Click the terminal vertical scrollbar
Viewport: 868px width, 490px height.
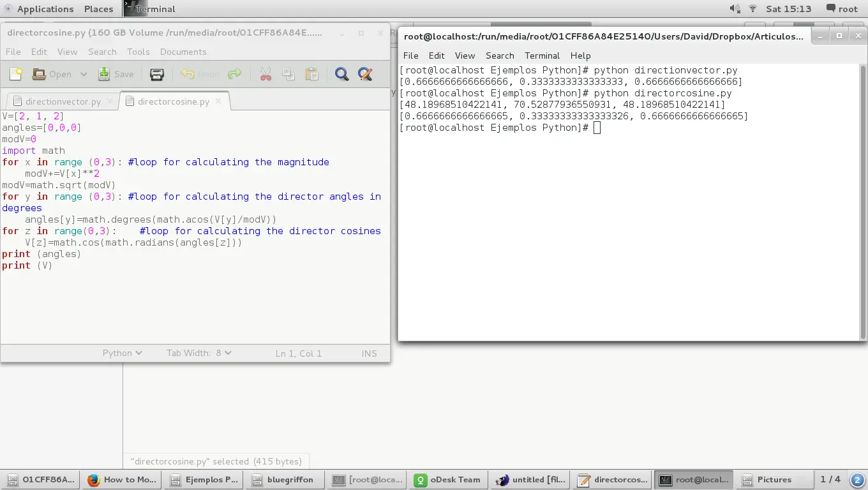click(x=864, y=201)
